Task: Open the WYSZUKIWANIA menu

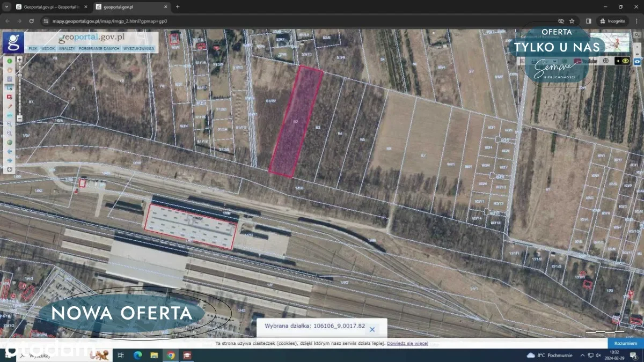Action: coord(138,48)
